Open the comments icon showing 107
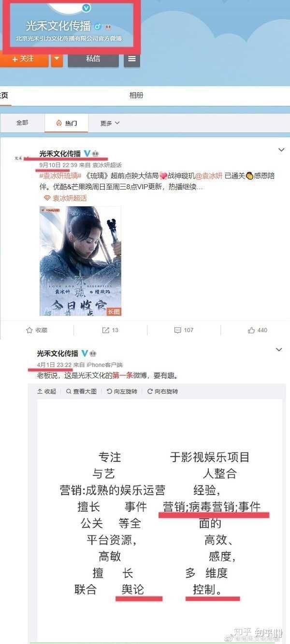The width and height of the screenshot is (290, 644). pyautogui.click(x=177, y=330)
